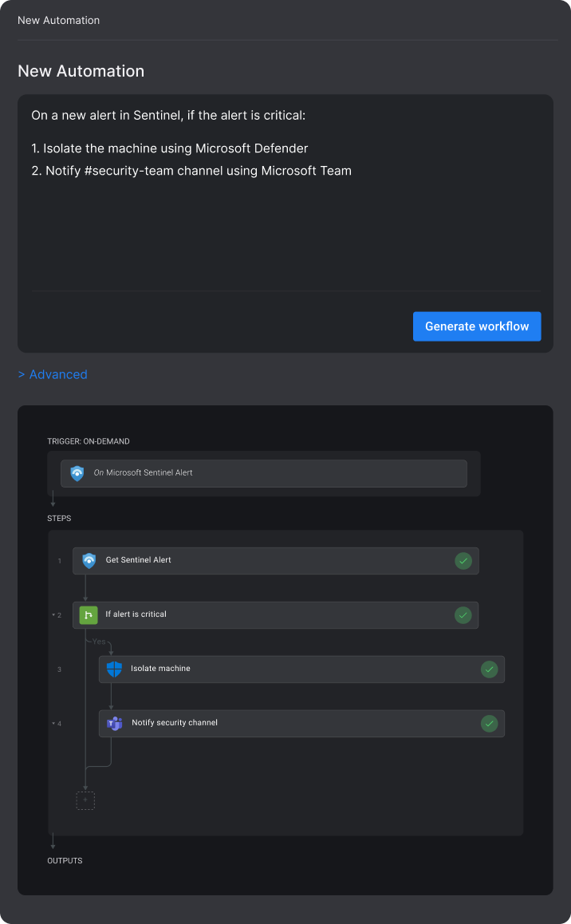Image resolution: width=571 pixels, height=924 pixels.
Task: Open New Automation in the top bar
Action: pyautogui.click(x=58, y=20)
